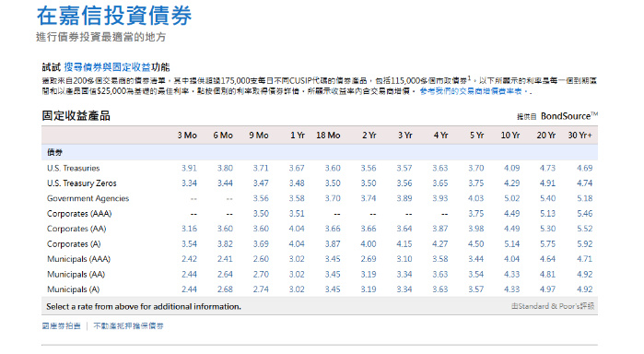Select Corporates (AAA) 20 Yr rate 5.13
Viewport: 644px width, 354px height.
pyautogui.click(x=547, y=214)
